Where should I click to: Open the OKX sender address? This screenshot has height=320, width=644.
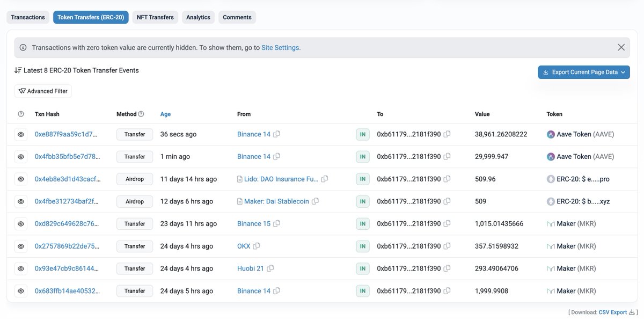[x=244, y=246]
